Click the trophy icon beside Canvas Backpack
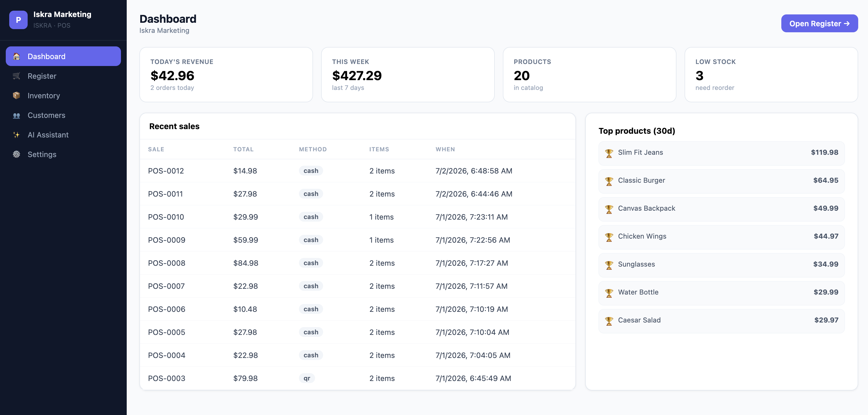Viewport: 868px width, 415px height. coord(609,209)
